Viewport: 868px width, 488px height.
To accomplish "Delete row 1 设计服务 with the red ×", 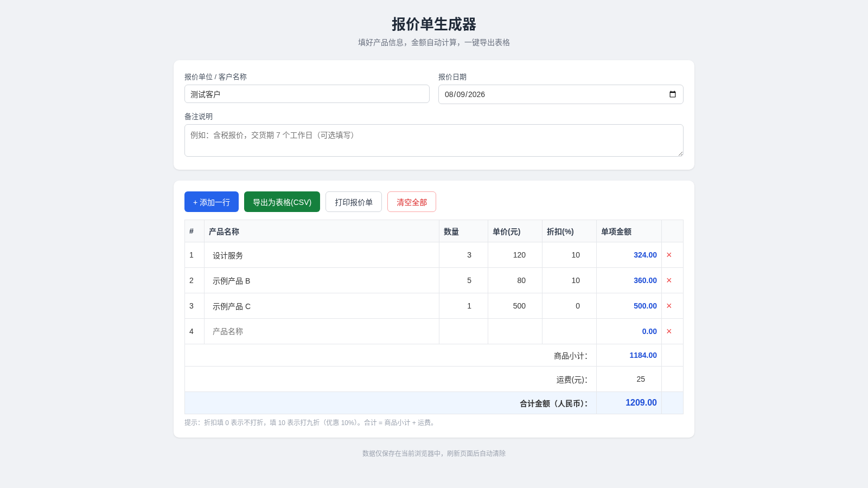I will tap(669, 255).
